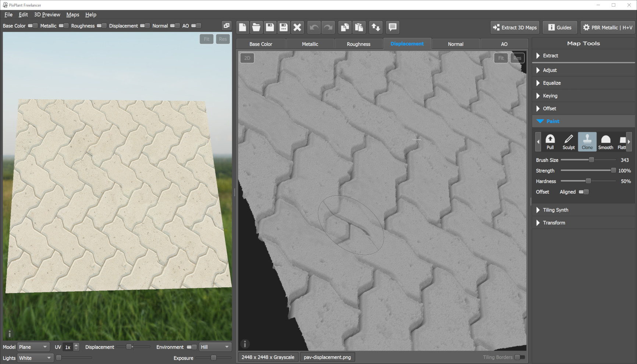Click the Undo arrow icon
The height and width of the screenshot is (364, 637).
click(314, 28)
